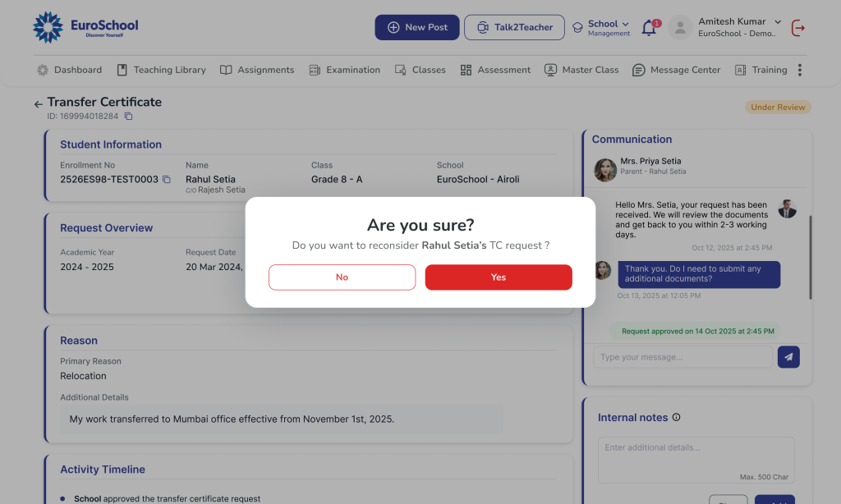Go to the Examination tab

345,70
